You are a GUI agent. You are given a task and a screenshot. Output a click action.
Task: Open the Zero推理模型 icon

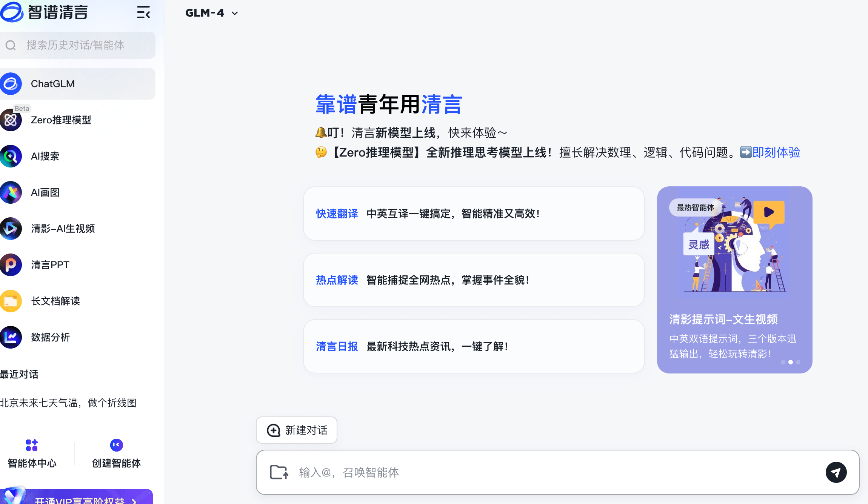point(11,120)
